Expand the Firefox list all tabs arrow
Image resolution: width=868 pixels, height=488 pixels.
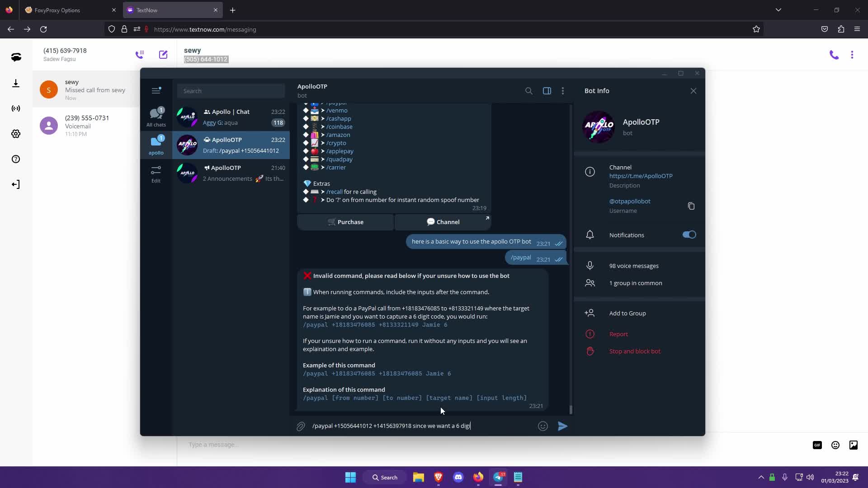778,10
